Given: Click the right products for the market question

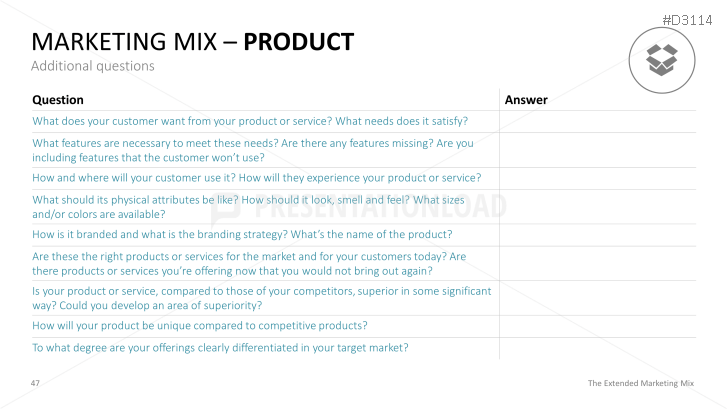Looking at the screenshot, I should tap(249, 263).
